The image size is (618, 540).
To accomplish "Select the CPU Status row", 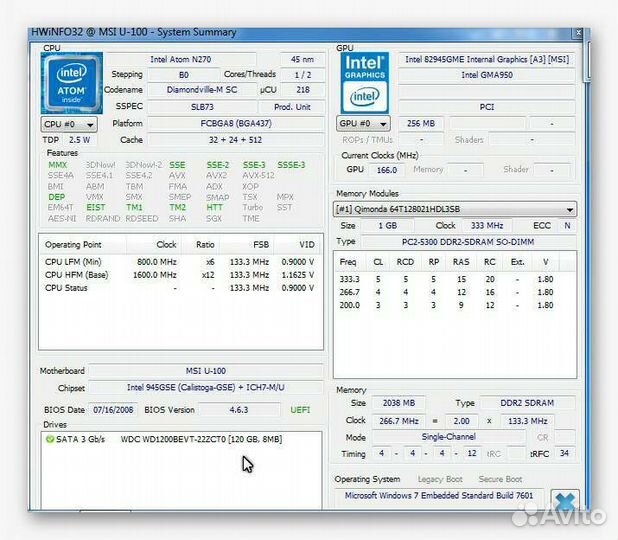I will pos(180,288).
